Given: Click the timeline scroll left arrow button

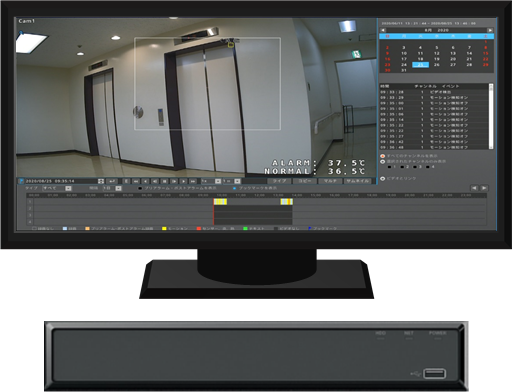Looking at the screenshot, I should [474, 188].
